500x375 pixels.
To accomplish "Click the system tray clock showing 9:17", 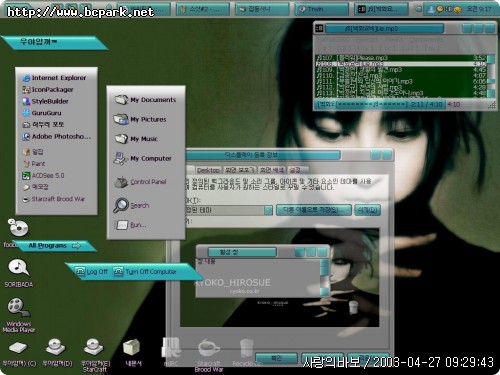I will tap(478, 9).
